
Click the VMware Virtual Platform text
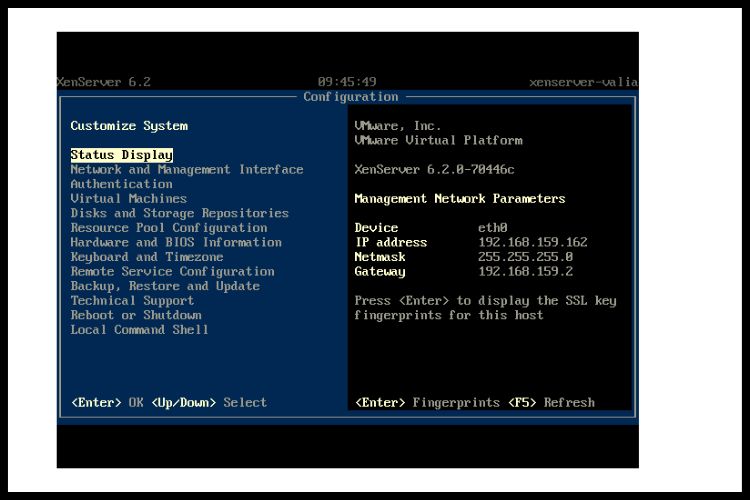pyautogui.click(x=439, y=140)
